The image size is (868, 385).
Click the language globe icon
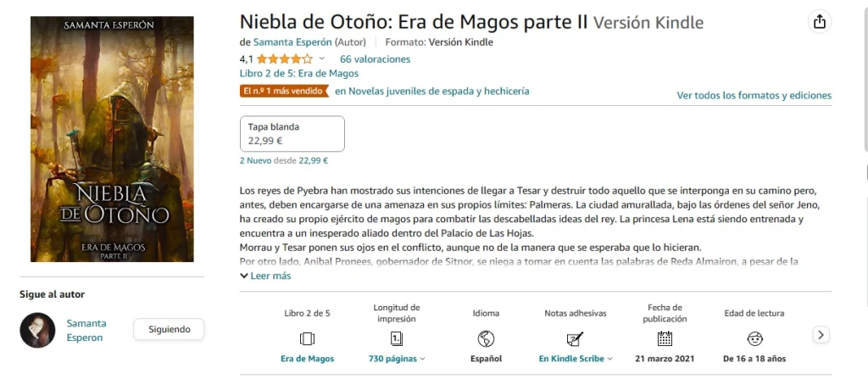coord(486,338)
